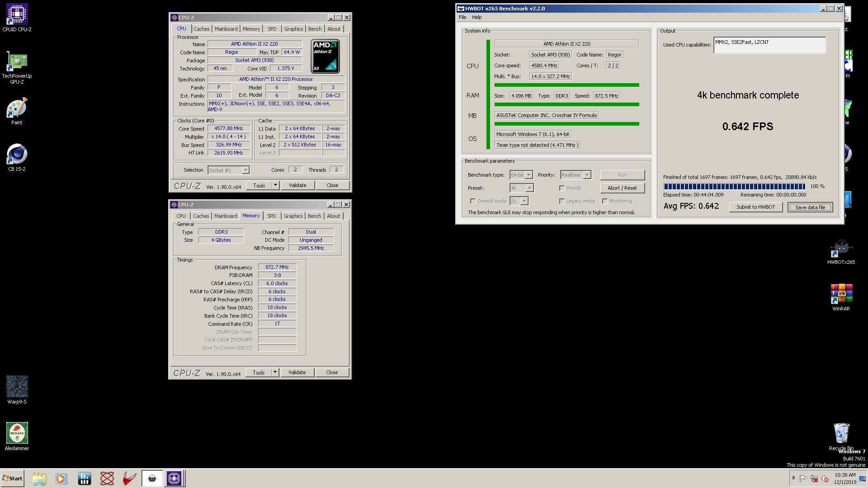
Task: Switch to Caches tab in upper CPU-Z
Action: coord(202,29)
